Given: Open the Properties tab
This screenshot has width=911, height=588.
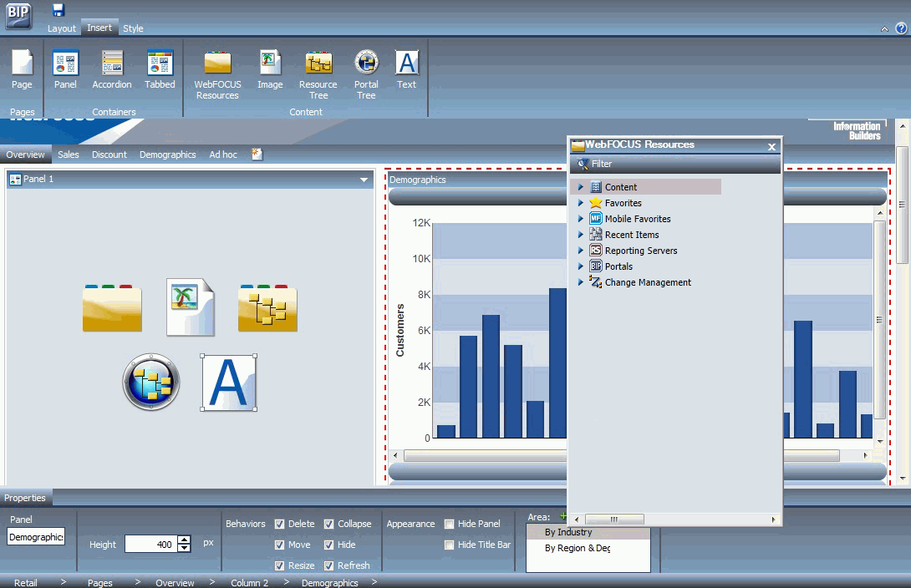Looking at the screenshot, I should coord(25,498).
